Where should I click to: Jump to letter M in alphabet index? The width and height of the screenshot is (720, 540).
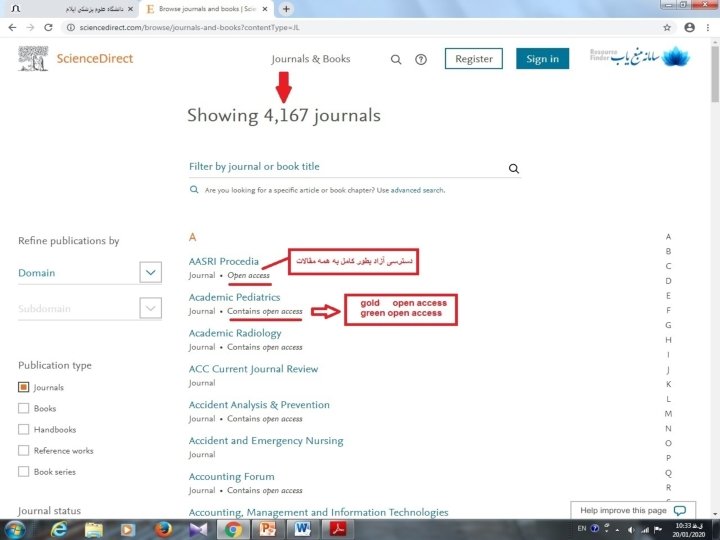coord(669,414)
